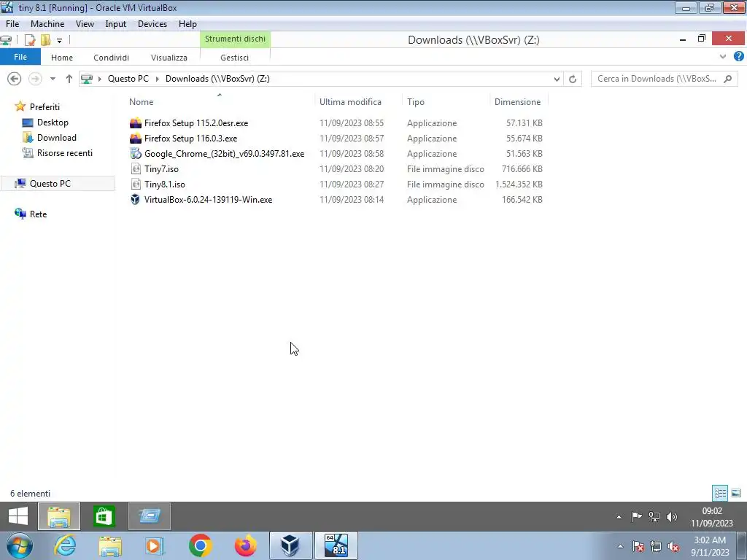This screenshot has height=560, width=747.
Task: Click the Properties quick access toolbar icon
Action: coord(29,40)
